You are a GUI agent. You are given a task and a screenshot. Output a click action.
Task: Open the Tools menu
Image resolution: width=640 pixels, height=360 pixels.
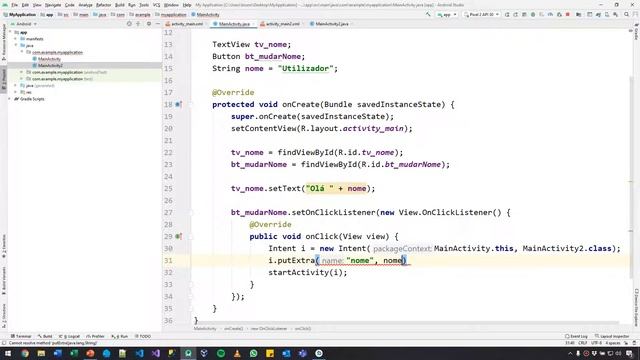144,5
